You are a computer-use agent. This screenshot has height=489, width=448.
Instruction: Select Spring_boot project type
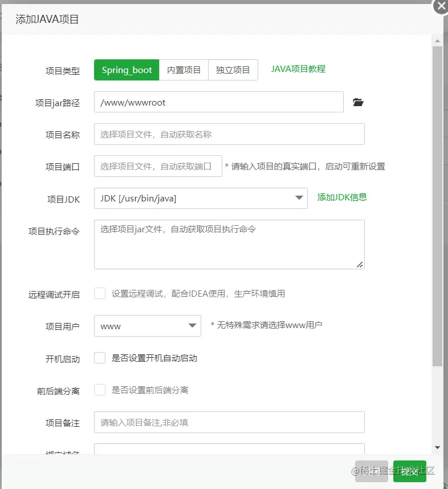127,70
